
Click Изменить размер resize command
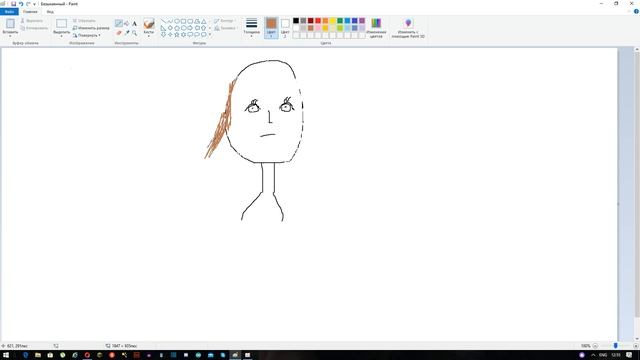point(91,28)
